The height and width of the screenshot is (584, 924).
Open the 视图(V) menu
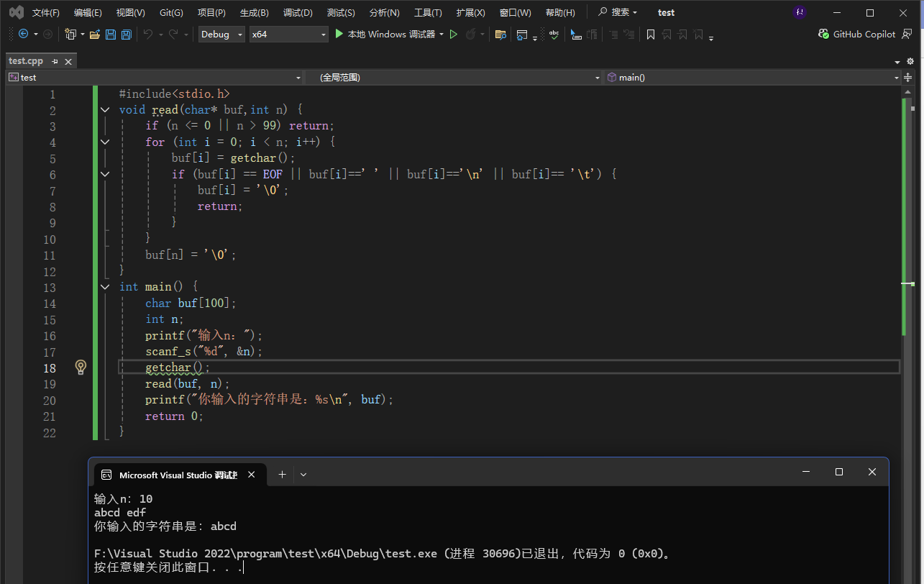click(x=130, y=13)
